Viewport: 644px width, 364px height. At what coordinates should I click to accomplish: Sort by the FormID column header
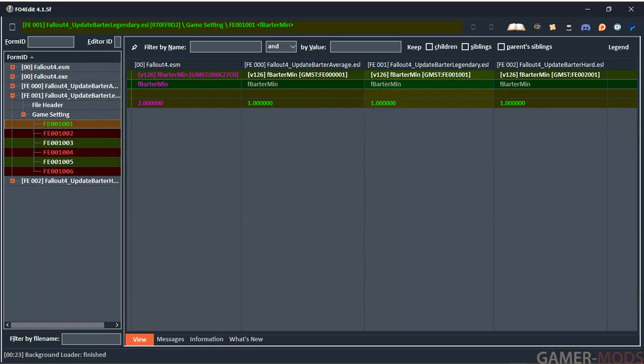62,57
